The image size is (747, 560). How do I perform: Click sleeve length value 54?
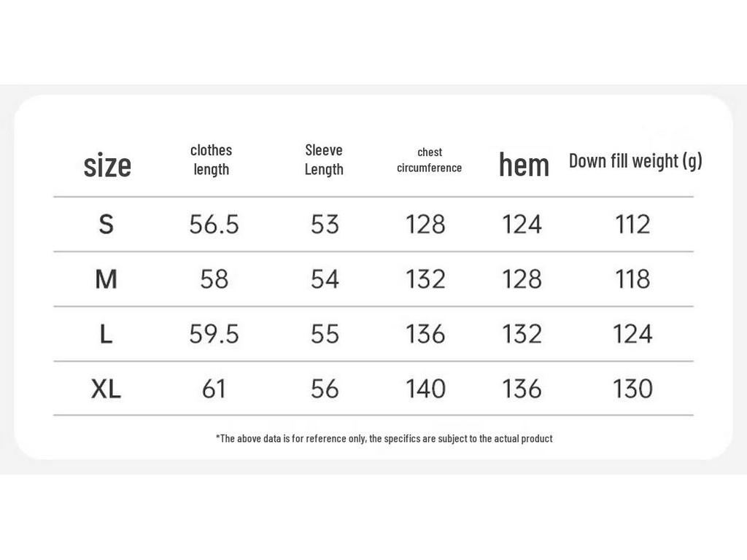click(325, 279)
